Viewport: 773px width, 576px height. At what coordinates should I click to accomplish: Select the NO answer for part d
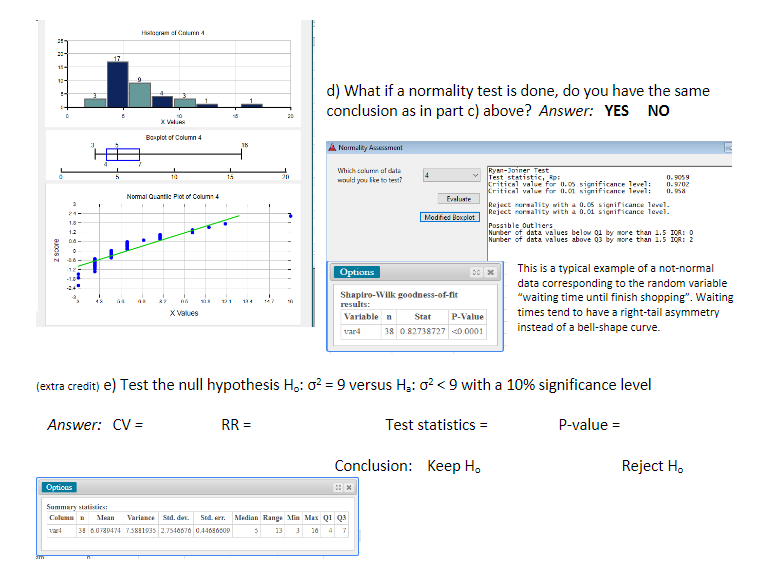click(x=658, y=111)
